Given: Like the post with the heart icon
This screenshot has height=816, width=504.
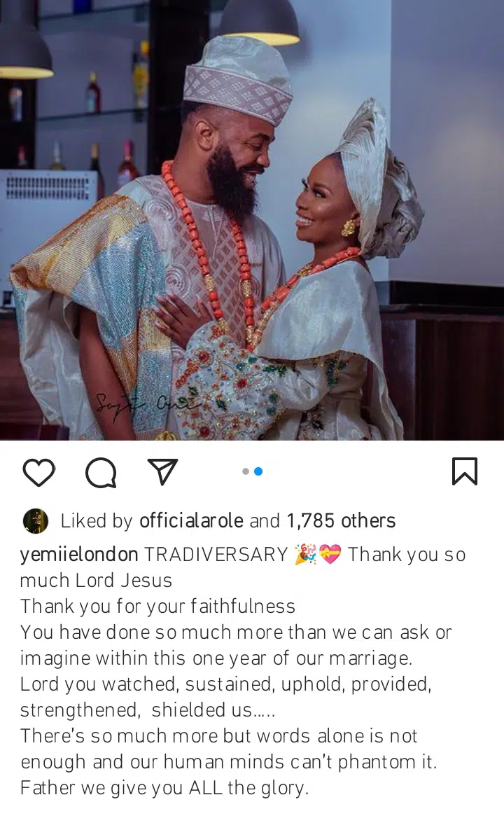Looking at the screenshot, I should click(x=39, y=473).
